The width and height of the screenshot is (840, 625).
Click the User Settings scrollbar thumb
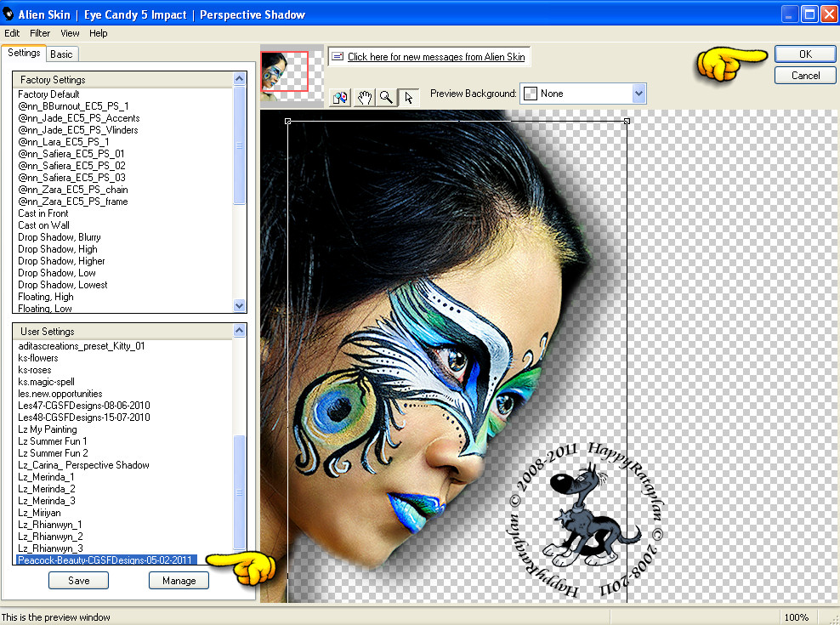(x=240, y=492)
